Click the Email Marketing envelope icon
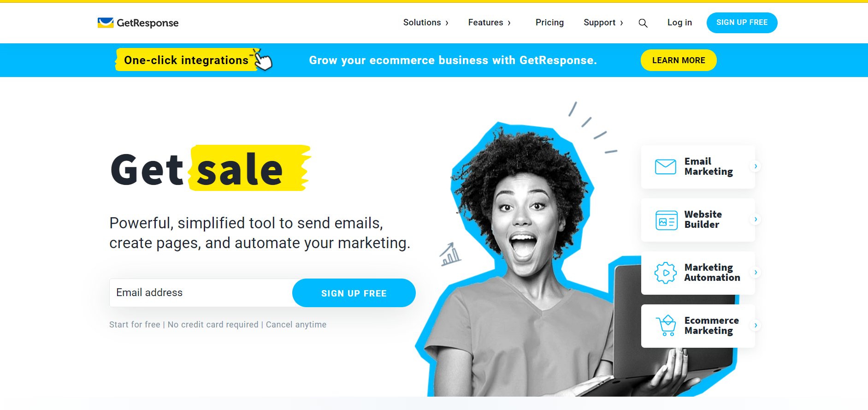Screen dimensions: 868x410 click(666, 166)
